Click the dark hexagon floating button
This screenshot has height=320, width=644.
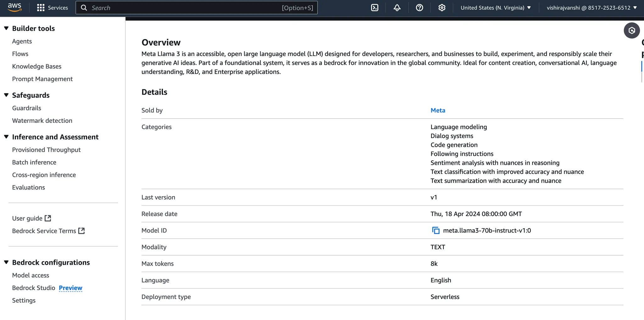[632, 30]
